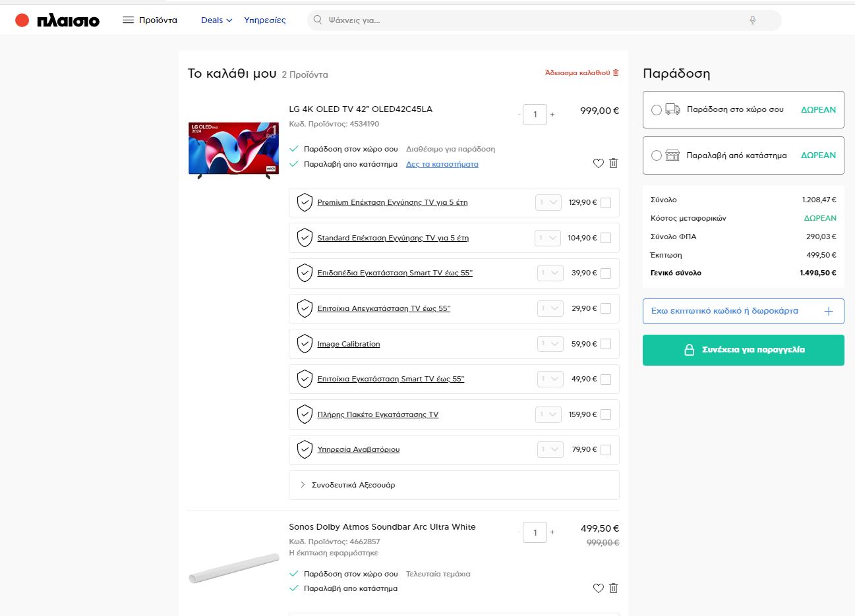Expand the Συνοδευτικά Αξεσουάρ section

coord(303,485)
